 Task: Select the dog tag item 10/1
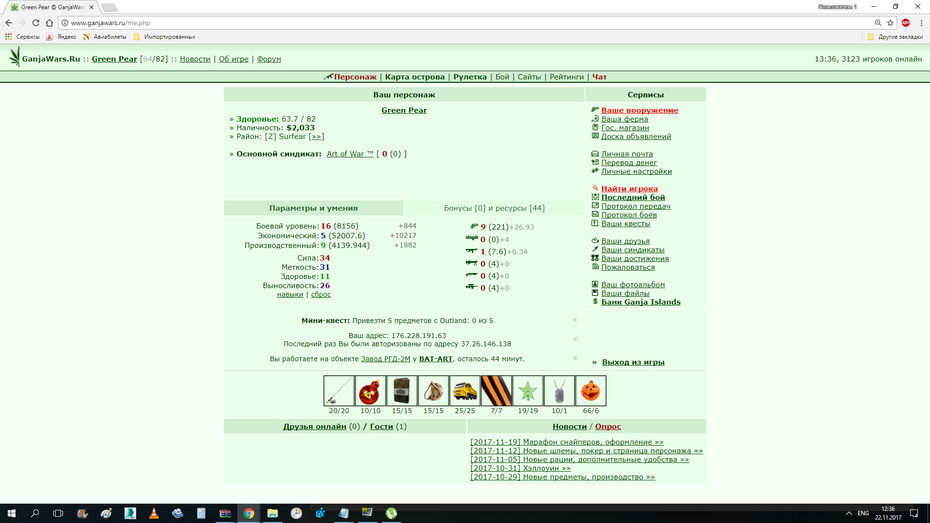pyautogui.click(x=559, y=391)
